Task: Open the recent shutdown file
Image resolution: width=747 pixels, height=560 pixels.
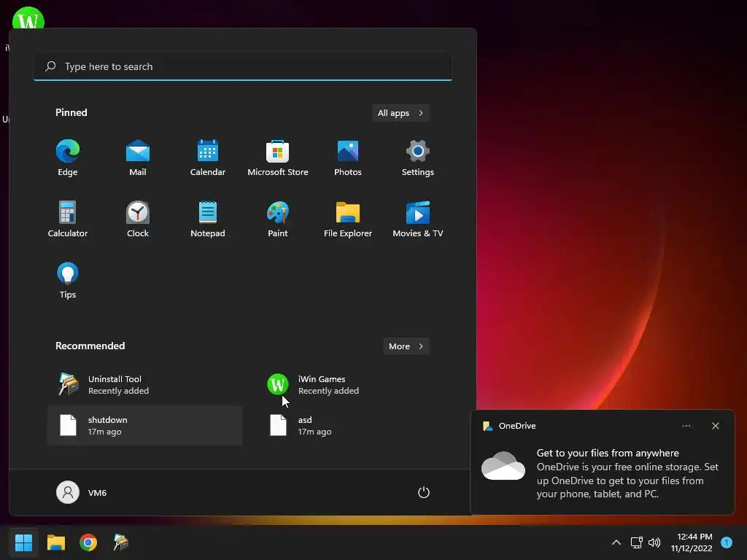Action: [x=145, y=426]
